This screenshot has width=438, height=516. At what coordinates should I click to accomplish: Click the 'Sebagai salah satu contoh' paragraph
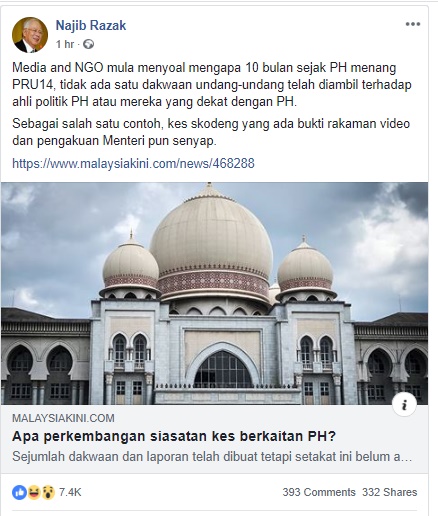click(211, 132)
